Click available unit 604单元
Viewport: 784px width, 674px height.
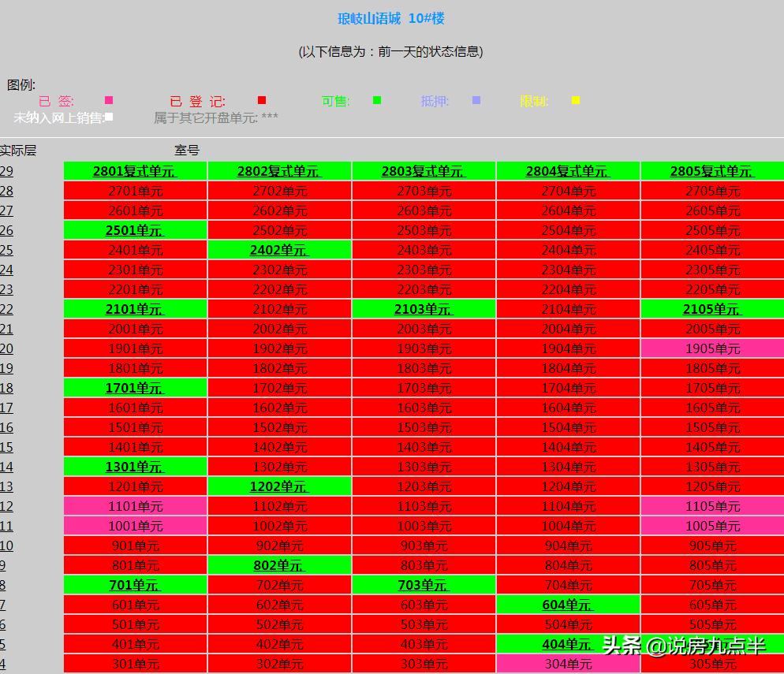click(568, 605)
